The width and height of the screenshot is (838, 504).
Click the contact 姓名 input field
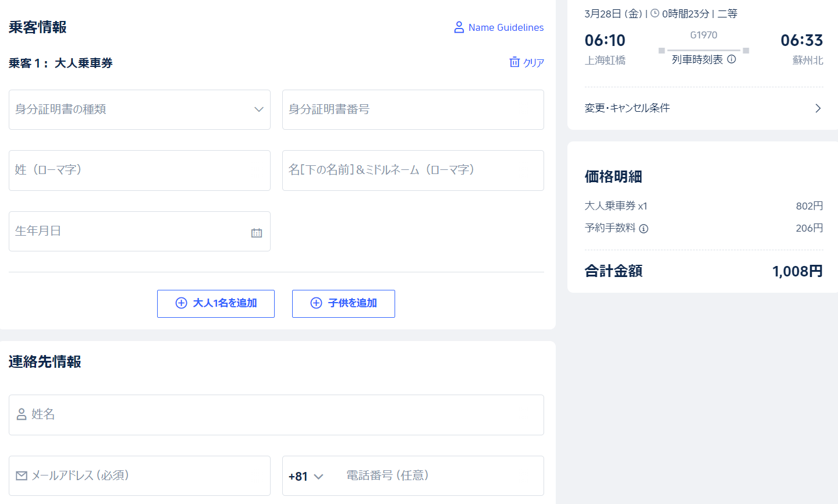(x=276, y=414)
